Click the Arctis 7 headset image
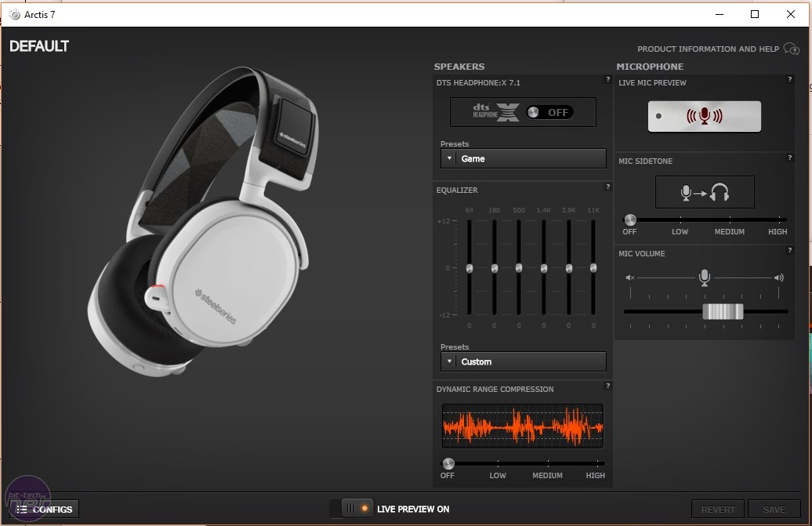812x526 pixels. click(x=203, y=222)
